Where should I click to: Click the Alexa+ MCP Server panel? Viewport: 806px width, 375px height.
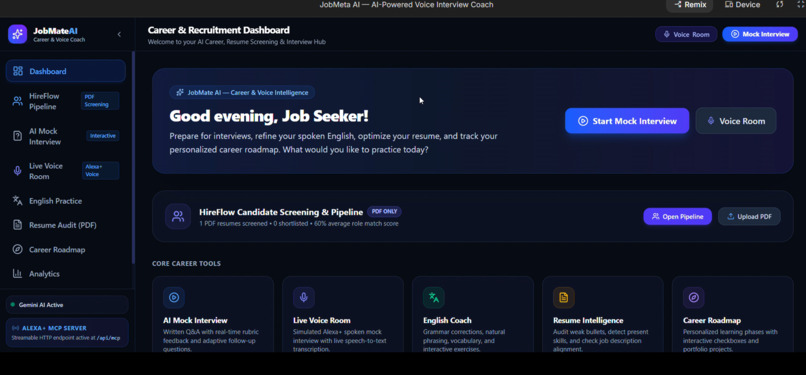67,332
